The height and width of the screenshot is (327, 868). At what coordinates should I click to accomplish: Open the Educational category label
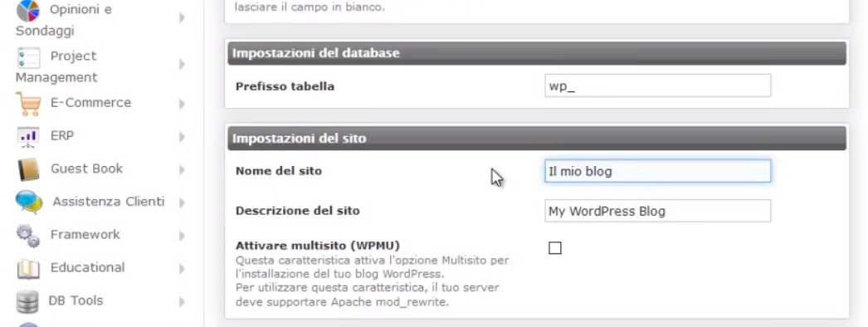[87, 268]
